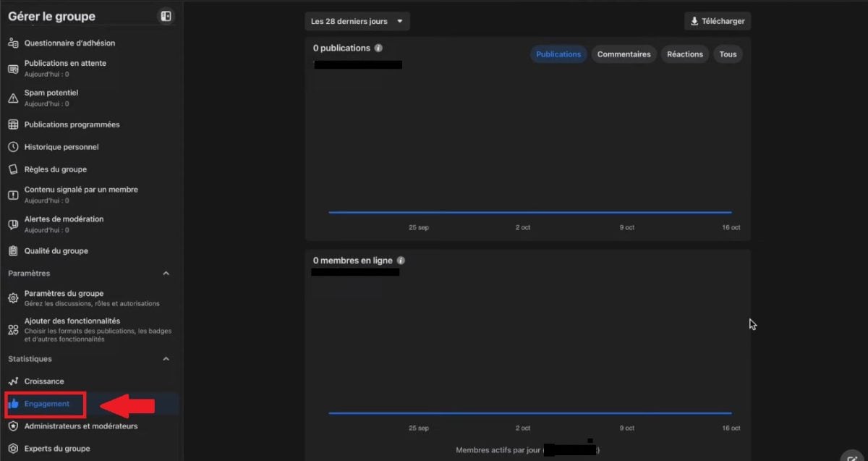
Task: Click the Spam potentiel warning icon
Action: point(13,98)
